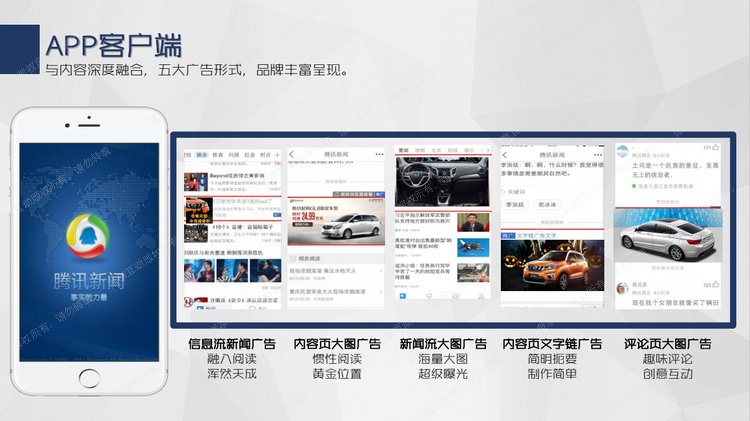Select the 财经 tab in news stream screenshot

click(452, 150)
